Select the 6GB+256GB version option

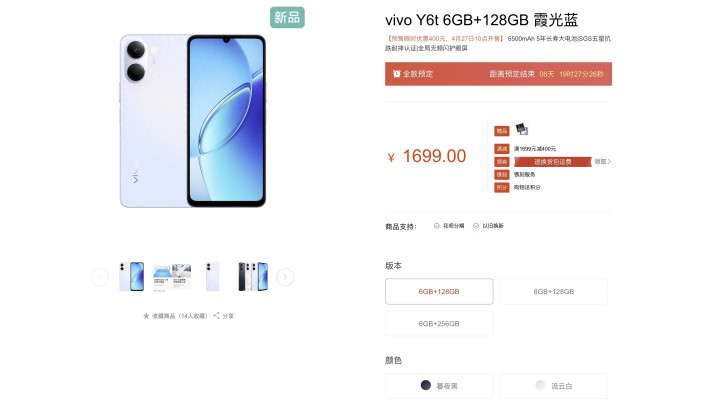coord(439,323)
